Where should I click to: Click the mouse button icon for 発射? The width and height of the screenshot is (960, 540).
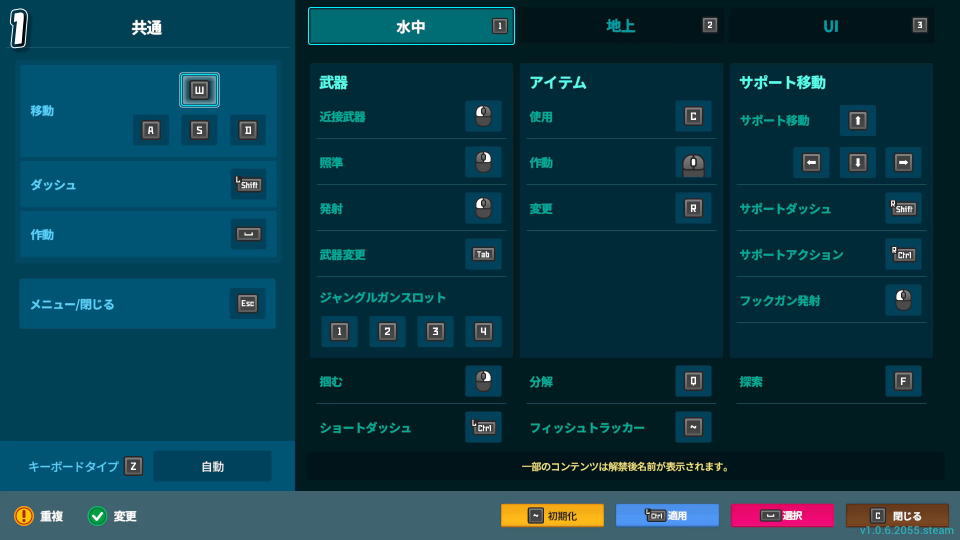483,208
